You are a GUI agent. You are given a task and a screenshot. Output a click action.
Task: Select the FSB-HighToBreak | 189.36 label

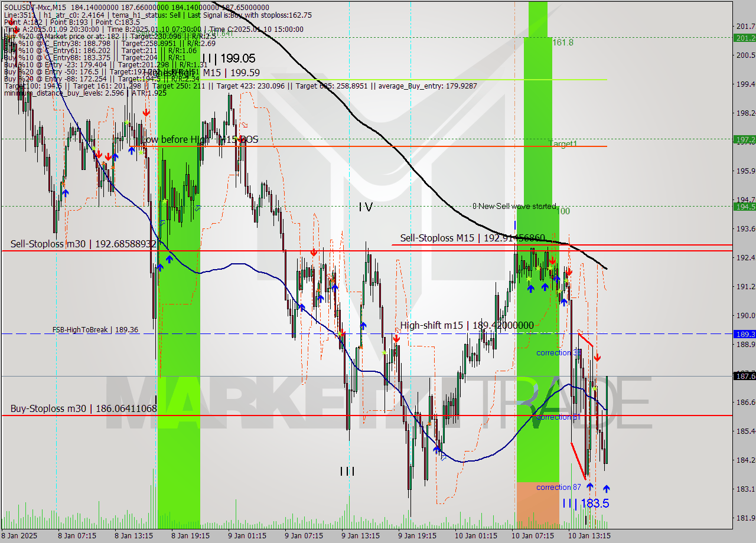[95, 330]
